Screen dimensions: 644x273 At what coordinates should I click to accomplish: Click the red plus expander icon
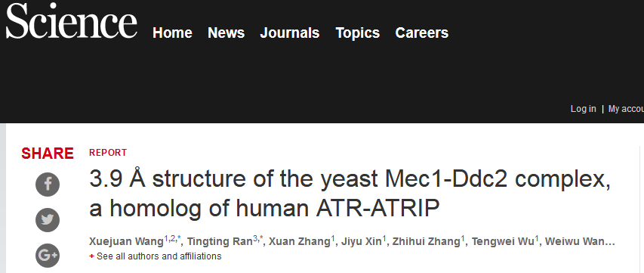[x=91, y=256]
